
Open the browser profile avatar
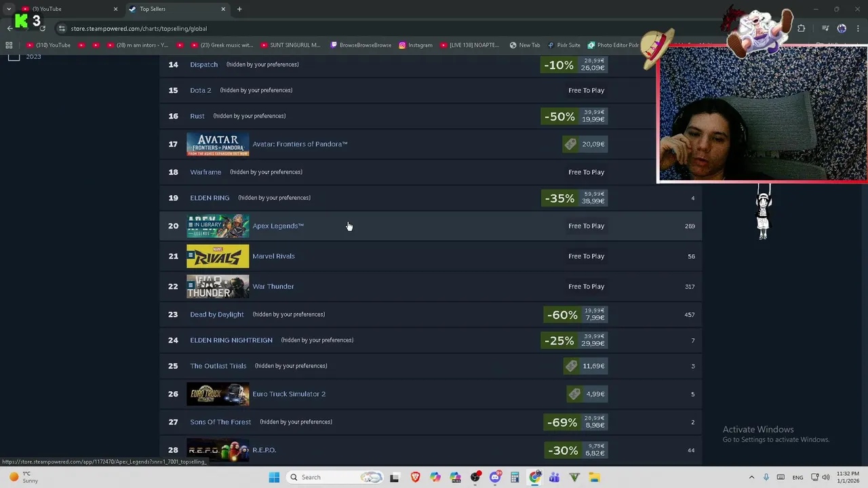[x=842, y=28]
